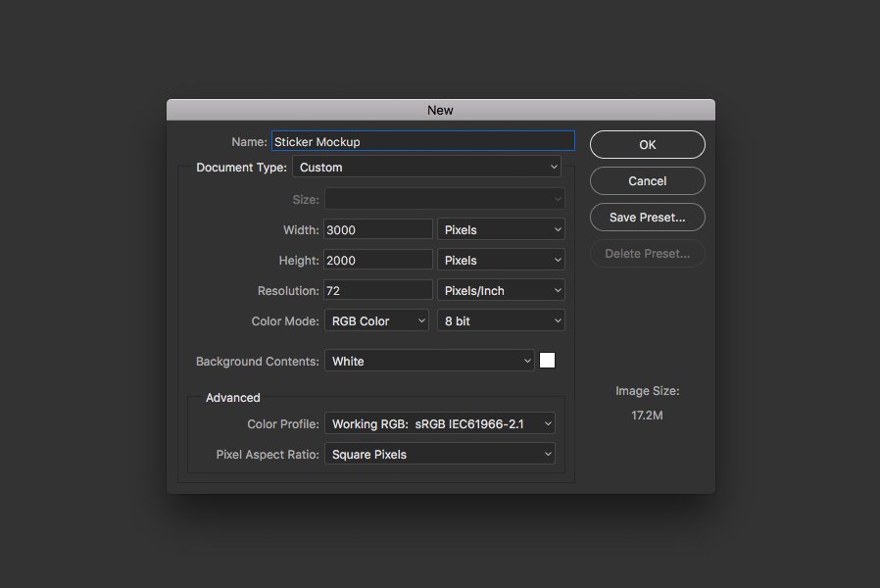Click the 17.2M image size value
The width and height of the screenshot is (880, 588).
(647, 416)
